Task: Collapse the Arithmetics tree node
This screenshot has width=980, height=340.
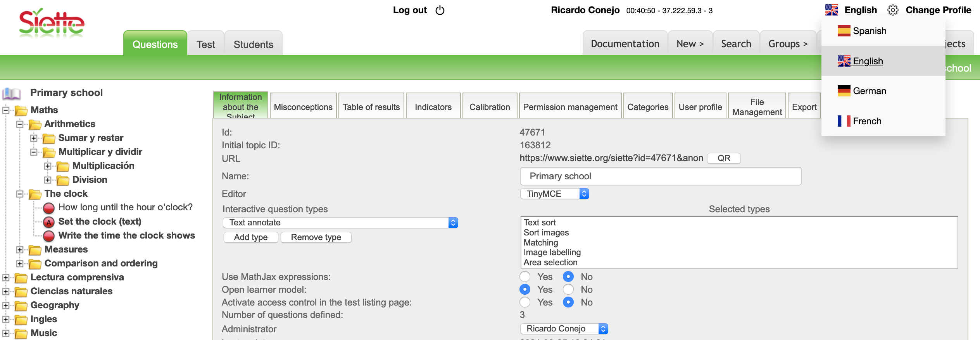Action: click(x=19, y=124)
